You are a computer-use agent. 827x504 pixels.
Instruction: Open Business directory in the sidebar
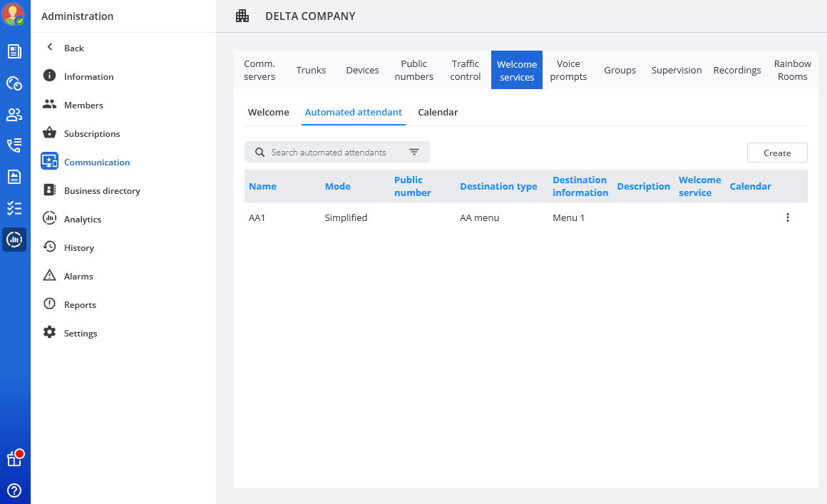click(102, 190)
